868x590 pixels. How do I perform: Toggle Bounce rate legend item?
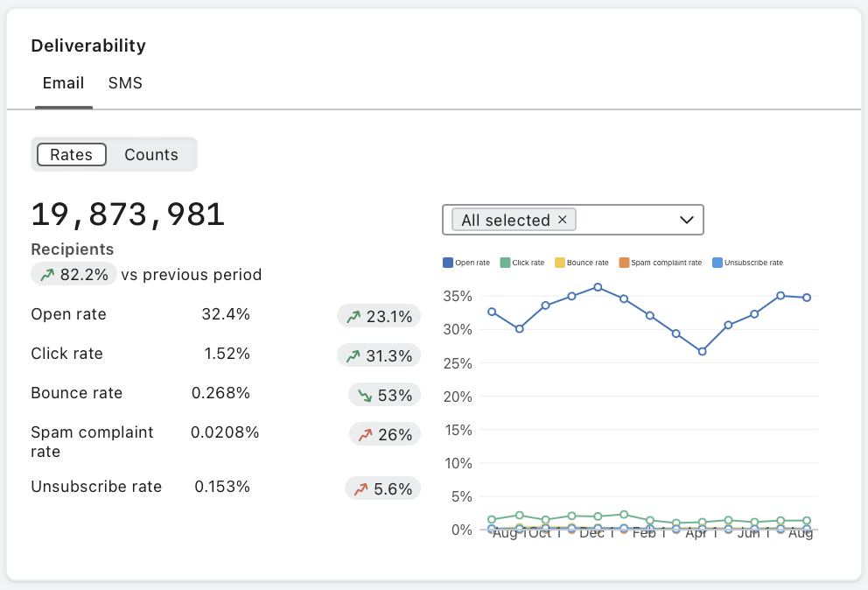tap(581, 263)
